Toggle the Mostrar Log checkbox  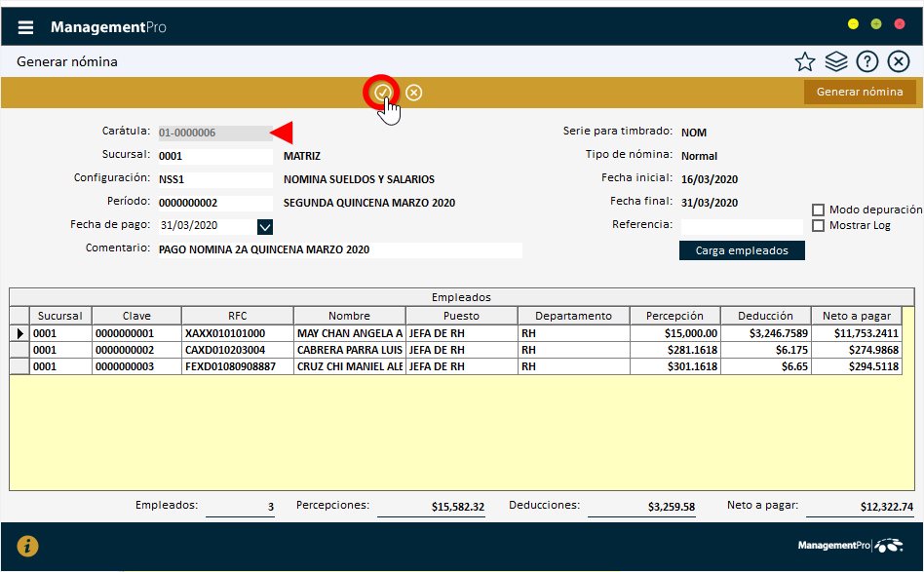point(818,226)
